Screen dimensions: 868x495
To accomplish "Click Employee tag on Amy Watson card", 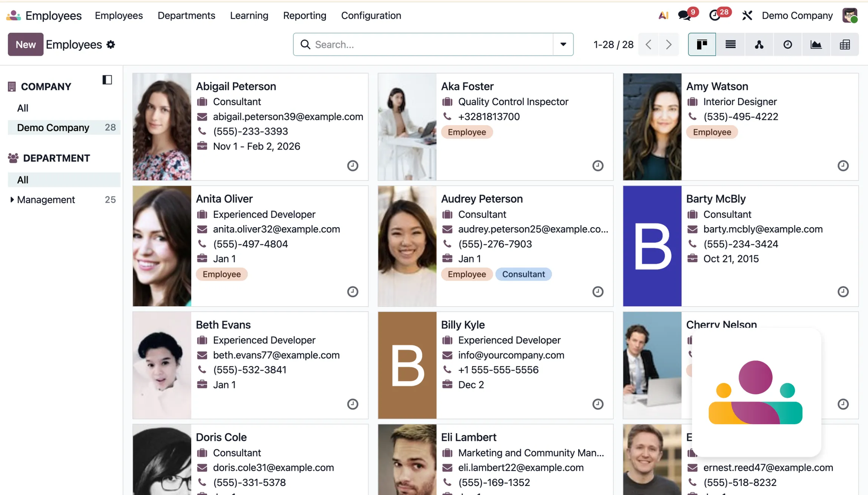I will pyautogui.click(x=712, y=132).
